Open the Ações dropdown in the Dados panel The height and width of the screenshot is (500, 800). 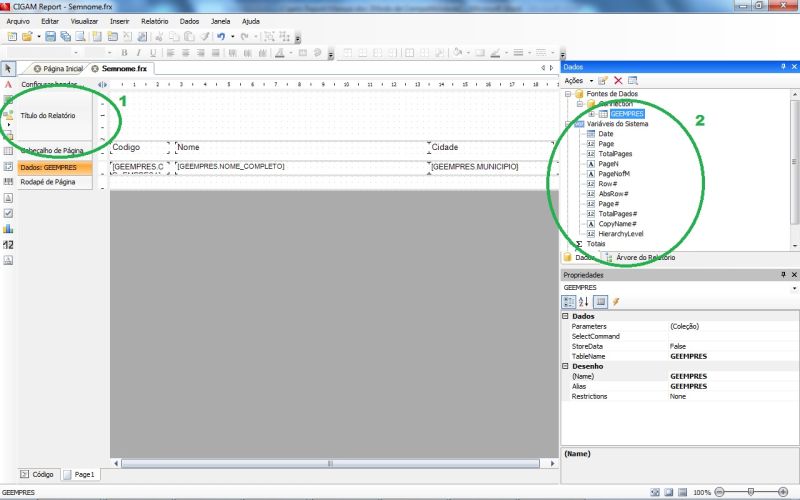point(579,81)
